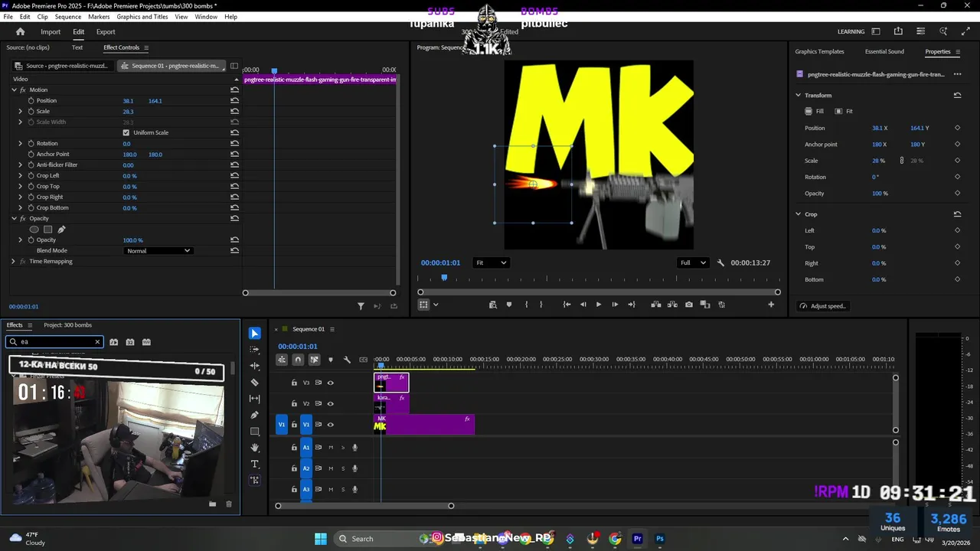This screenshot has height=551, width=980.
Task: Click the free draw bezier mask pen
Action: pos(62,229)
